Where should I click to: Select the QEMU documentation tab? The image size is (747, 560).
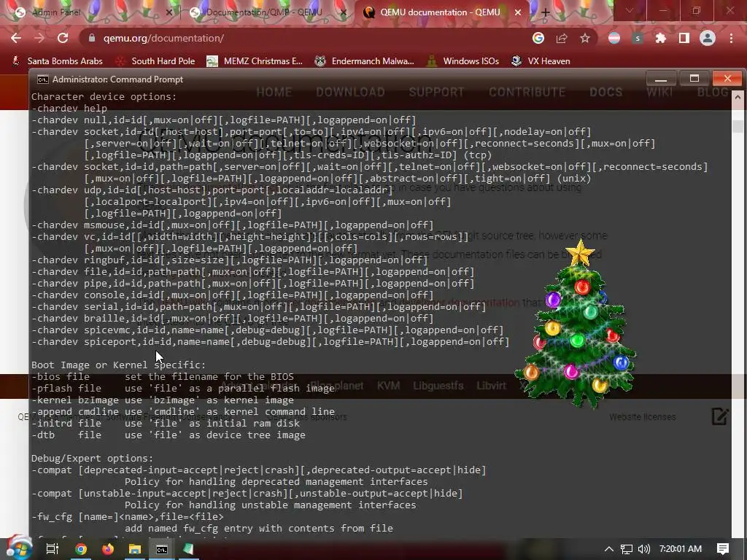(441, 12)
